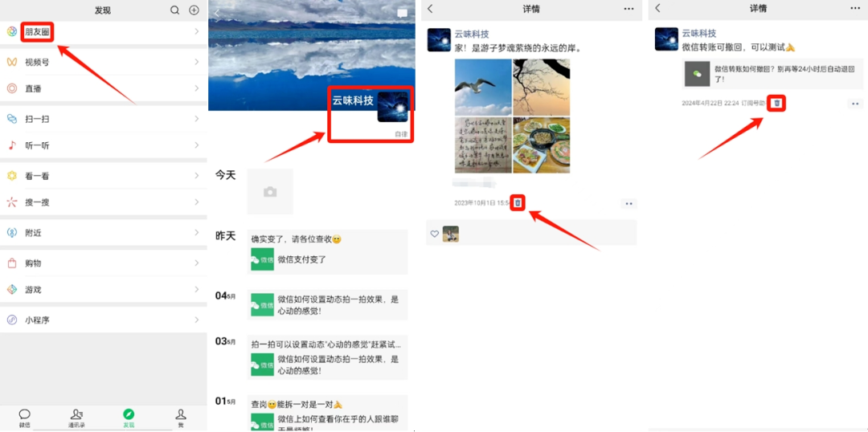Open Moments (朋友圈) entry

pos(104,32)
